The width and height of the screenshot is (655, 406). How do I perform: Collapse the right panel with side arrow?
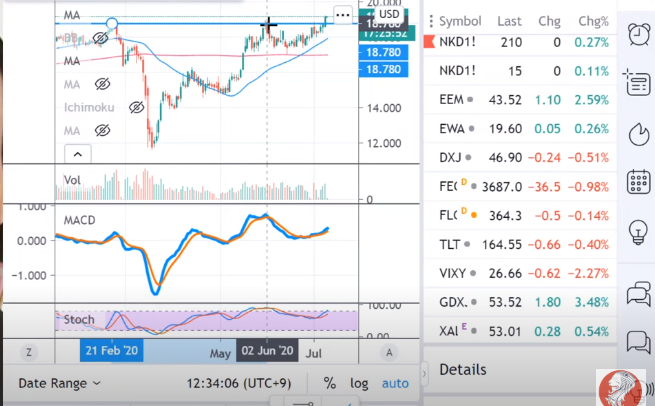pos(424,373)
